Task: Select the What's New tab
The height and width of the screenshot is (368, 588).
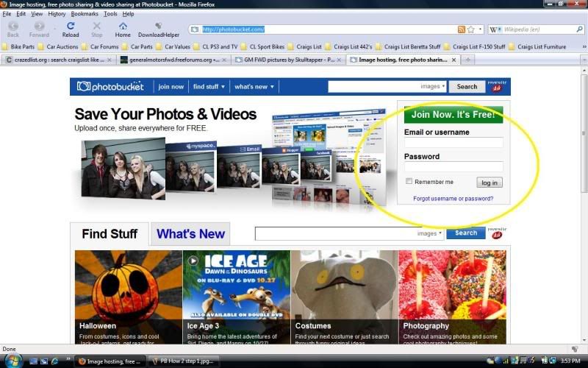Action: point(190,233)
